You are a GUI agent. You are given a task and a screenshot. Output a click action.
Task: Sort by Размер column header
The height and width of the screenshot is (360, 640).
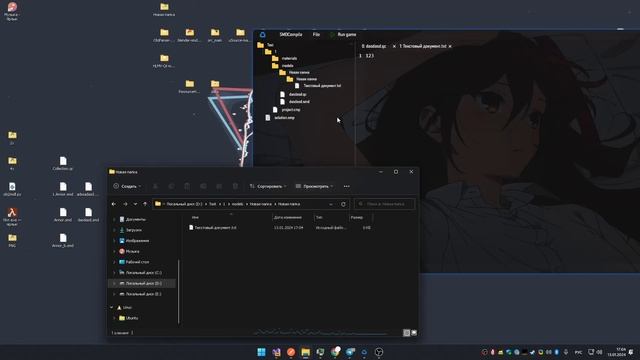357,218
